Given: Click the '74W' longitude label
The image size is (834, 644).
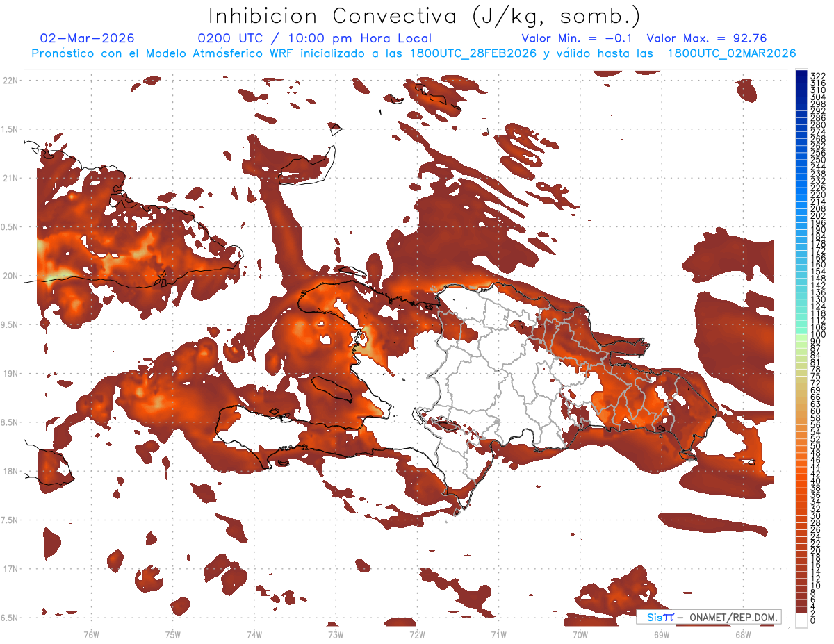Looking at the screenshot, I should [254, 635].
